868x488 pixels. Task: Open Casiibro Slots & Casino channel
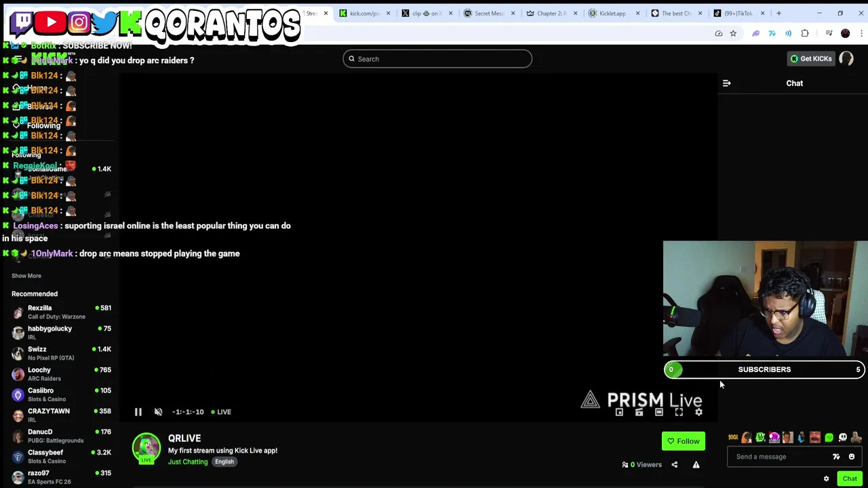click(61, 394)
